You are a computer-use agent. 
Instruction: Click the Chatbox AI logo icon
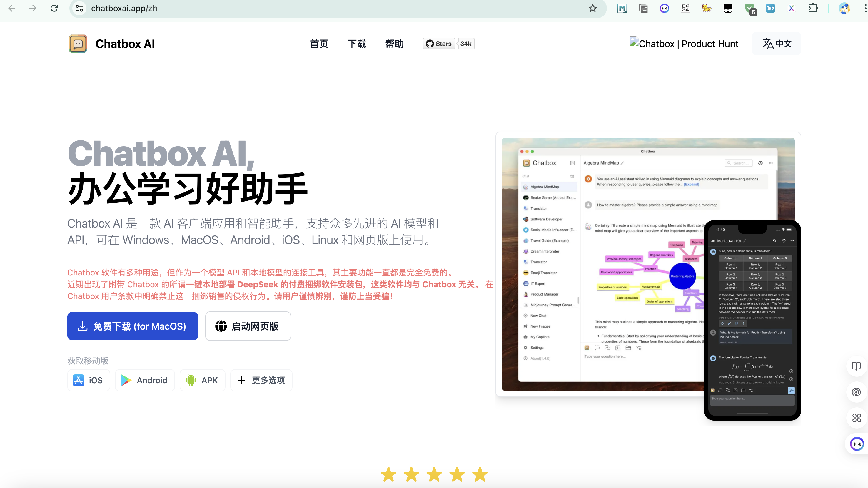[x=78, y=44]
